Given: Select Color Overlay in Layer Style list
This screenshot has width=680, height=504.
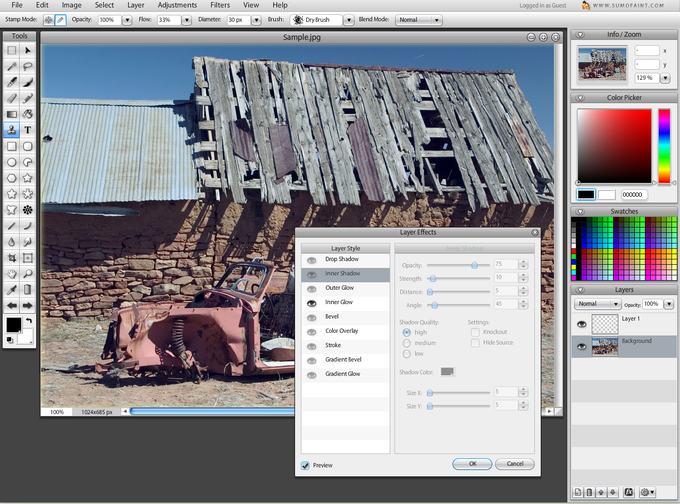Looking at the screenshot, I should 346,331.
